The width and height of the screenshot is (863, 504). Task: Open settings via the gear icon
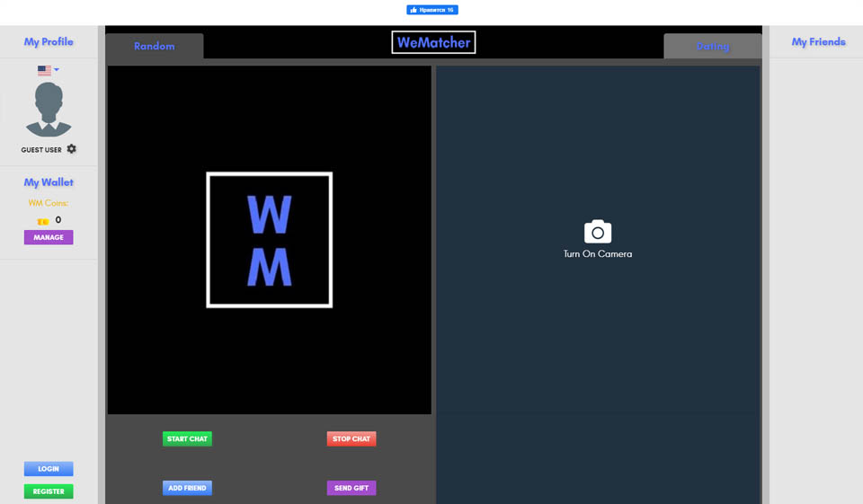(x=72, y=149)
